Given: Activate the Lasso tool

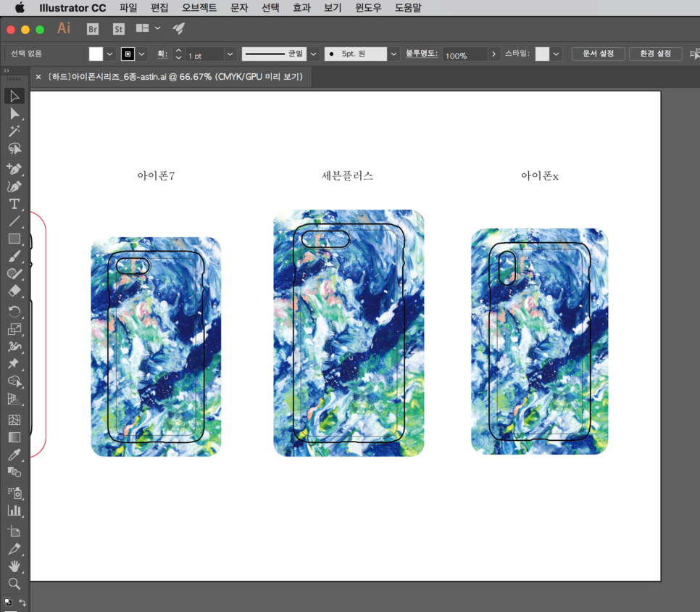Looking at the screenshot, I should coord(14,149).
